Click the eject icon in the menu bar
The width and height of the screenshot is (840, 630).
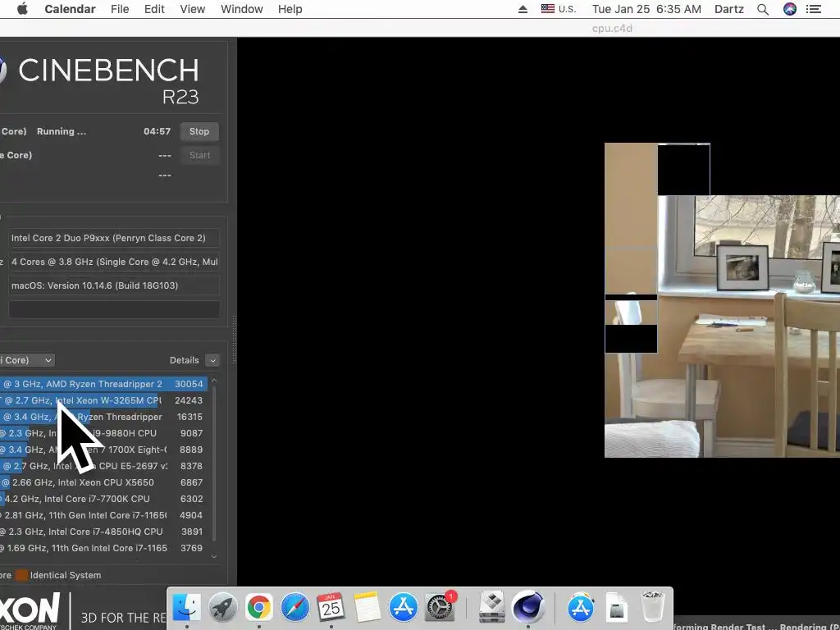click(523, 9)
